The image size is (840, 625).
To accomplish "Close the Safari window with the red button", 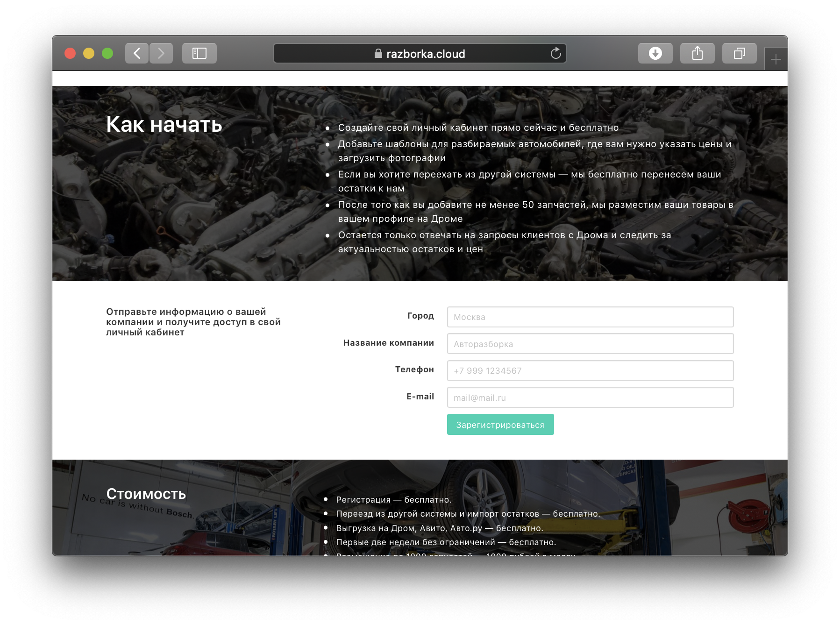I will pyautogui.click(x=70, y=53).
